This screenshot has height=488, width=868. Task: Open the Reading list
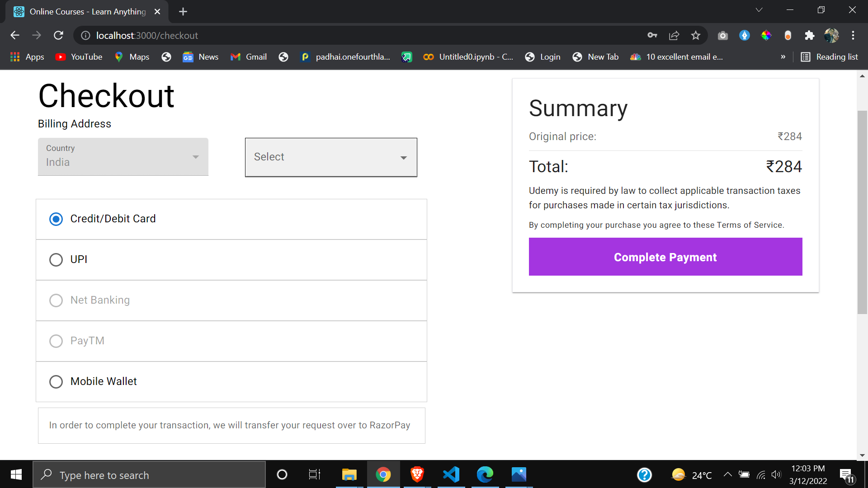[x=830, y=57]
